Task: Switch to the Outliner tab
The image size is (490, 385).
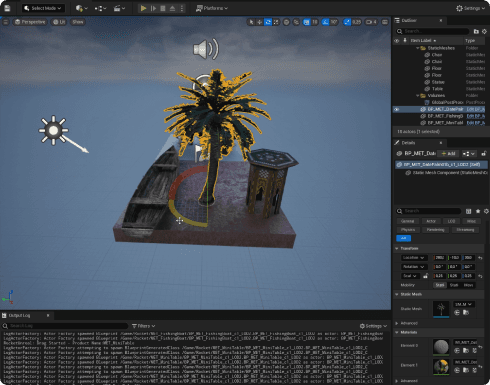Action: 408,21
